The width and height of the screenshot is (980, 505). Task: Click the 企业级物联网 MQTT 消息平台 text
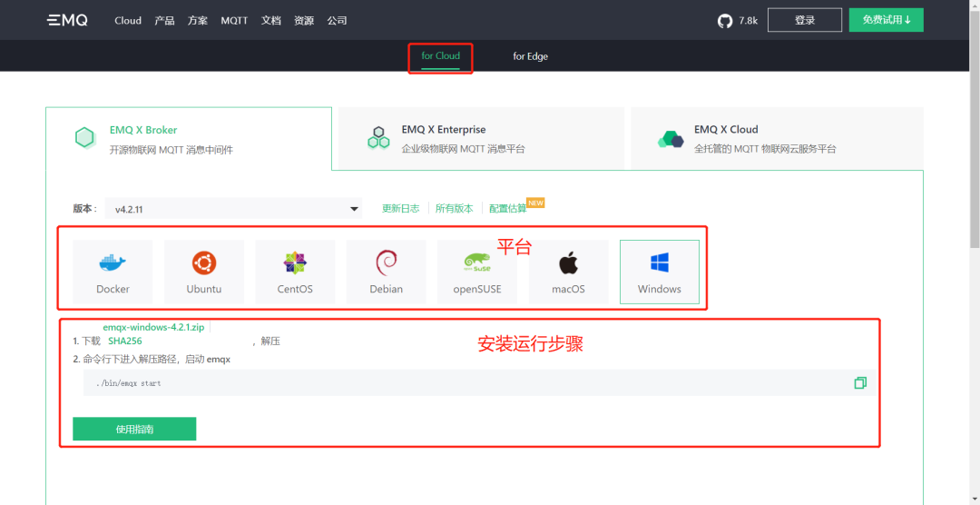pyautogui.click(x=463, y=149)
